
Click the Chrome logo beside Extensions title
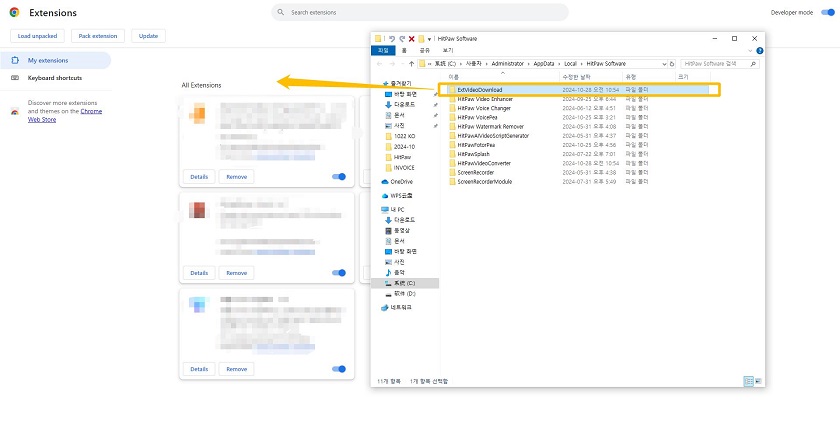pos(14,12)
